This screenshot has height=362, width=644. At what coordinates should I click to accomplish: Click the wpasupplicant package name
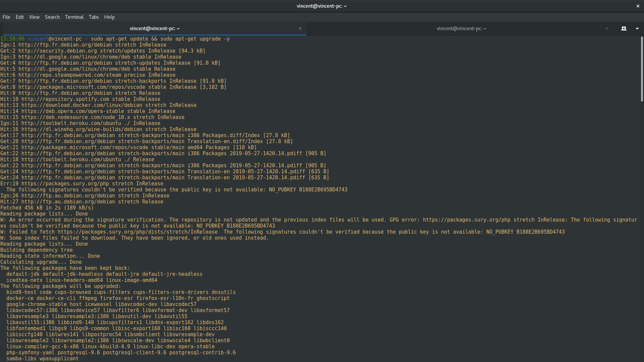[59, 359]
